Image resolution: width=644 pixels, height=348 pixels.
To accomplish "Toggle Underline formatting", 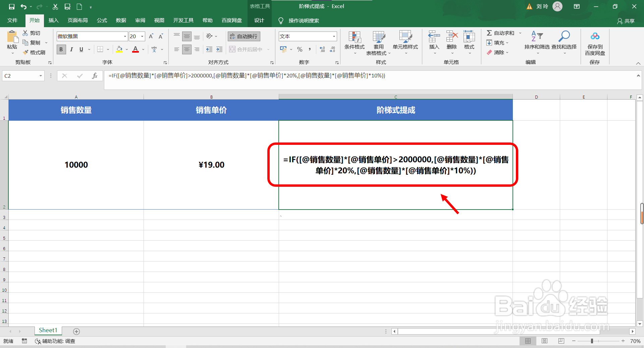I will pyautogui.click(x=81, y=49).
